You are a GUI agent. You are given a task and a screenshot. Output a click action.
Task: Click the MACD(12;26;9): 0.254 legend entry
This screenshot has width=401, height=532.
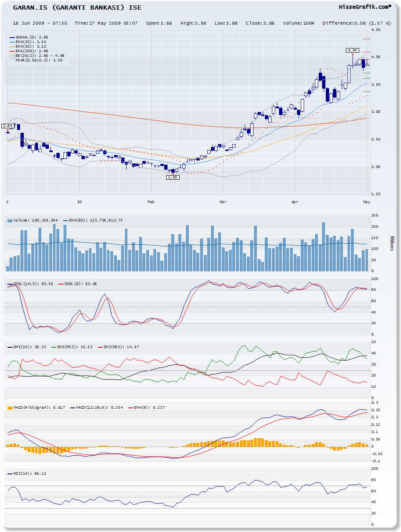tap(97, 407)
